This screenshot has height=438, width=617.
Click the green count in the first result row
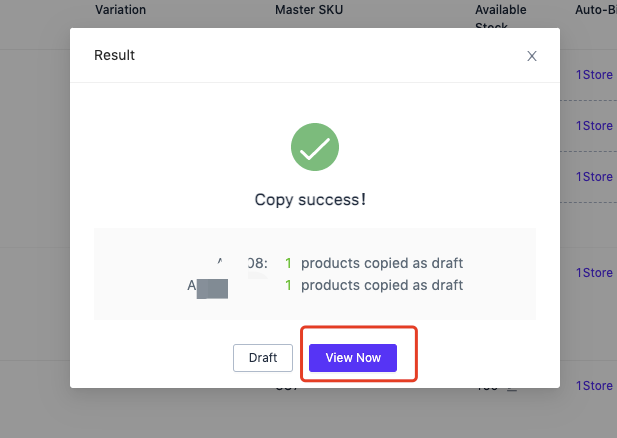click(x=288, y=263)
